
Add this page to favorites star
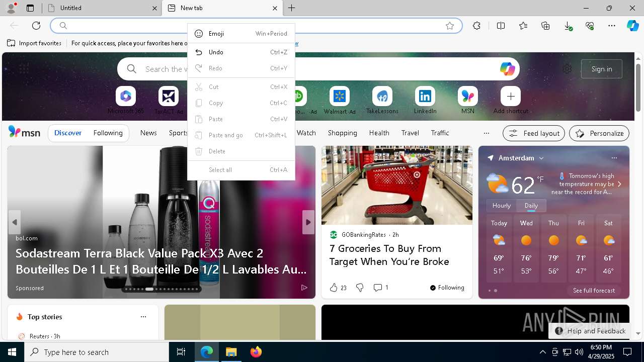[x=450, y=26]
